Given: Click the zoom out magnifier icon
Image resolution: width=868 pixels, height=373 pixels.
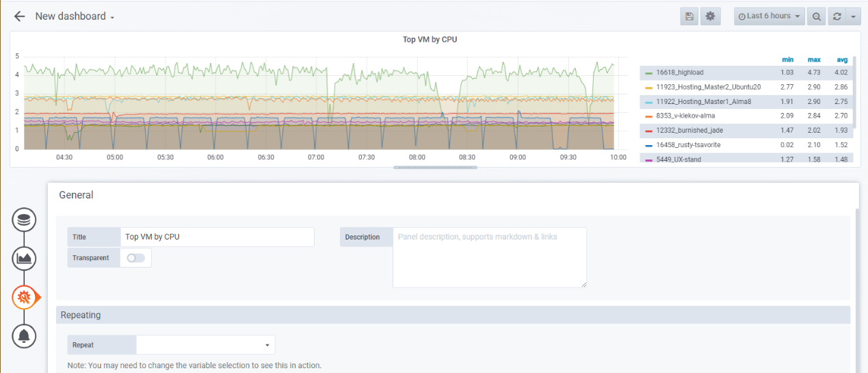Looking at the screenshot, I should pyautogui.click(x=815, y=16).
